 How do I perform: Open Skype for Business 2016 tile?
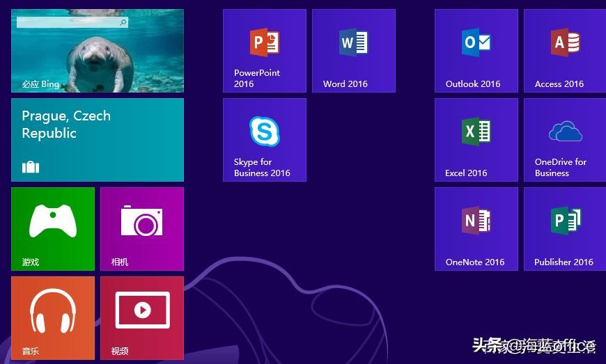tap(265, 140)
